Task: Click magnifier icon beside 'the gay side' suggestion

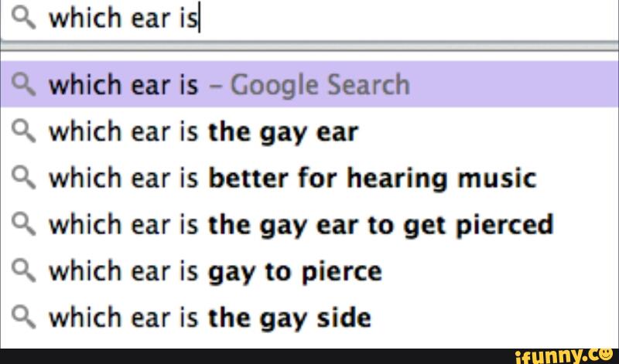Action: pos(25,317)
